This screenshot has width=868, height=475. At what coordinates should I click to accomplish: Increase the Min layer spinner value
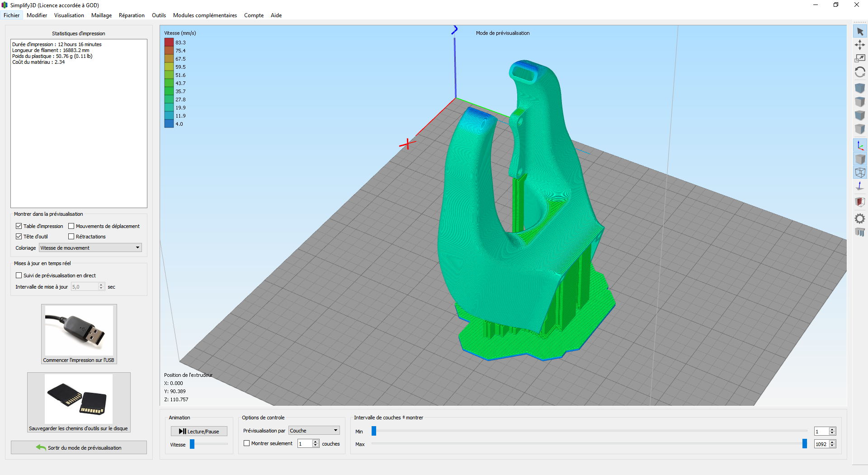point(832,429)
